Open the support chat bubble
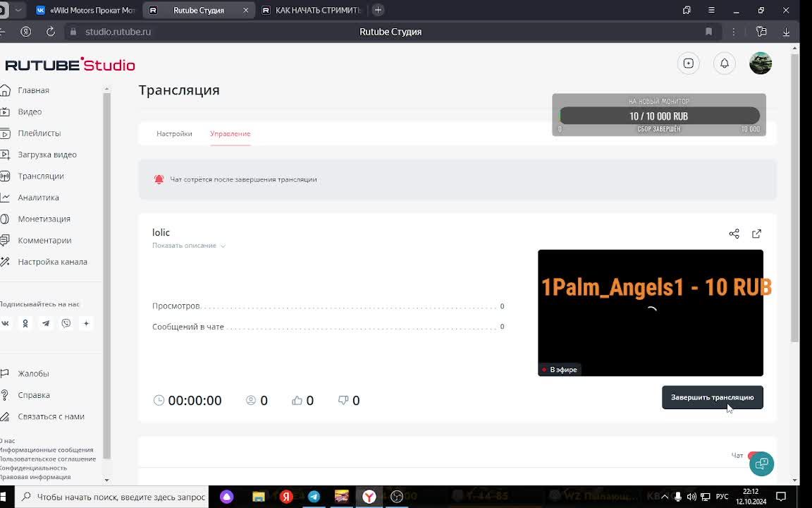The height and width of the screenshot is (508, 812). (761, 464)
